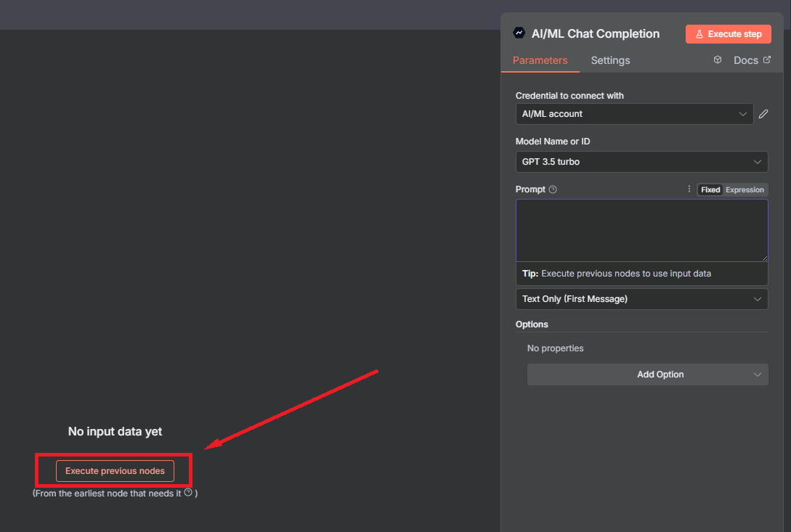
Task: Switch Prompt mode to Expression
Action: tap(745, 190)
